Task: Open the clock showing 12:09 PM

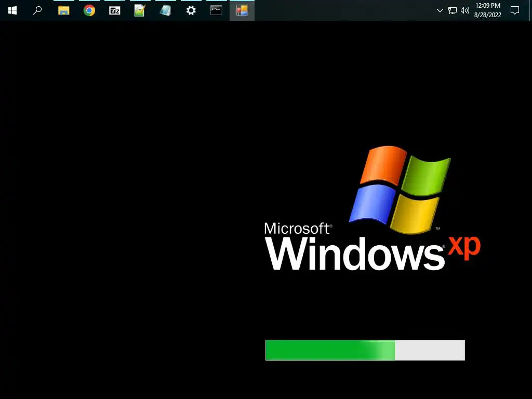Action: pos(487,10)
